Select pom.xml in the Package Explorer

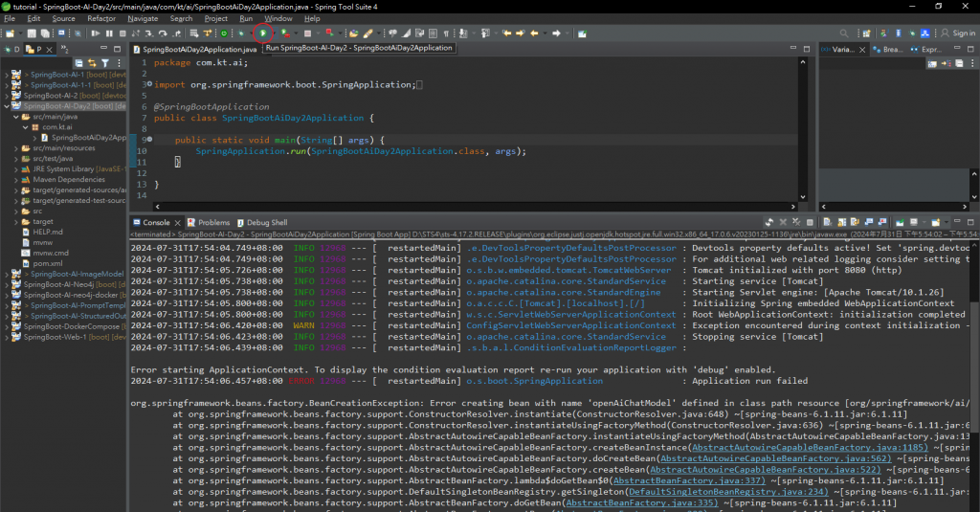coord(47,263)
